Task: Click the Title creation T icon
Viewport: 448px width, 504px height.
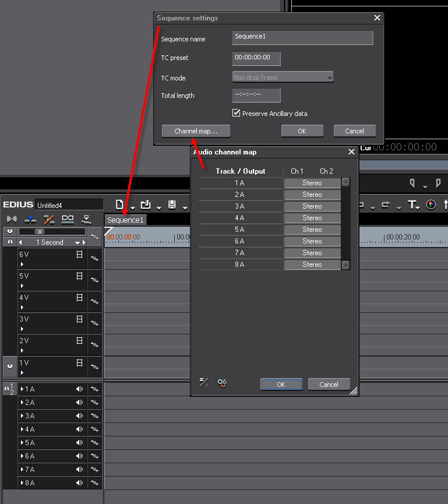Action: [412, 205]
